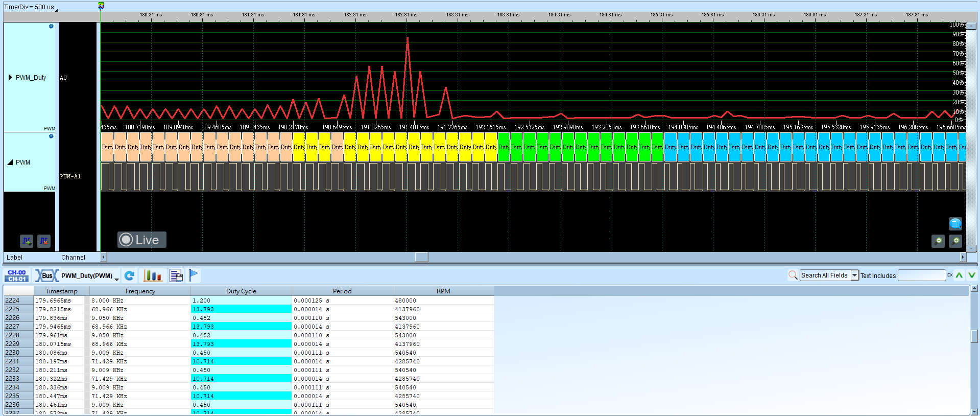Click the Text includes search input field
Viewport: 980px width, 416px height.
tap(922, 275)
